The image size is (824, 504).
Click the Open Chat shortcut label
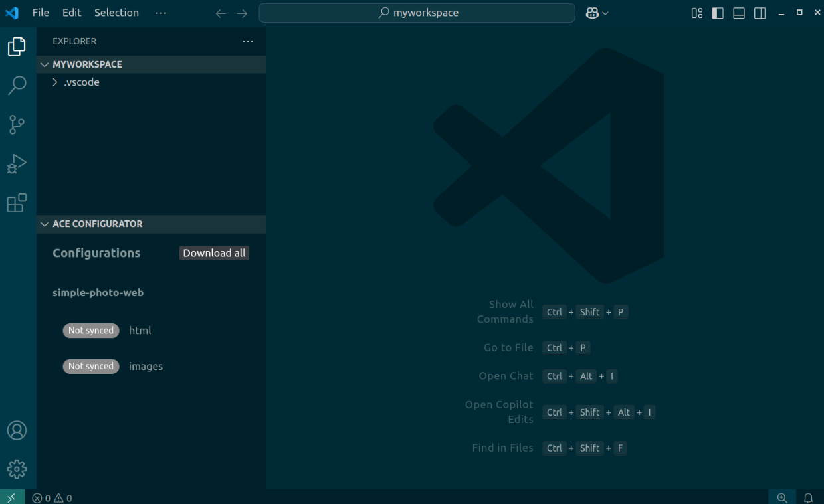click(x=506, y=376)
